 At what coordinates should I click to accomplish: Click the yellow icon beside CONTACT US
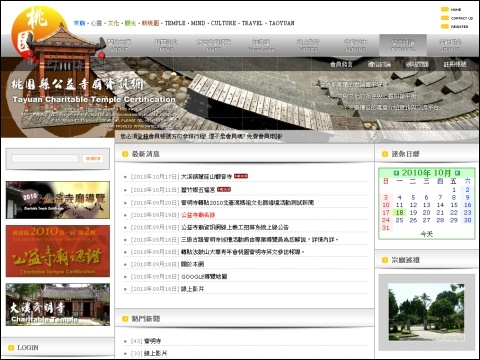(445, 18)
